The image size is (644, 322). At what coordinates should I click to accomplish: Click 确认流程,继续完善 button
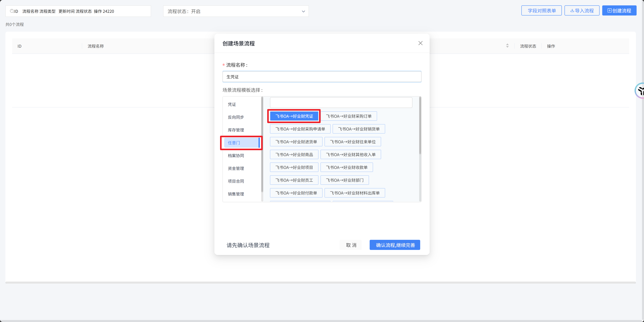tap(395, 245)
